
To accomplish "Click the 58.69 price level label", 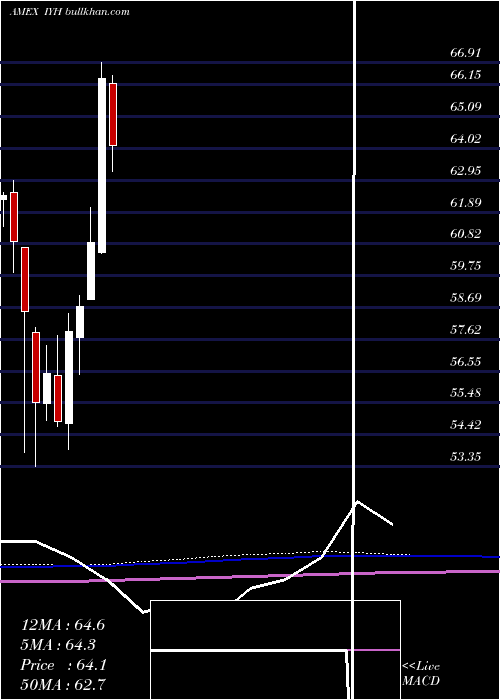I will [466, 297].
